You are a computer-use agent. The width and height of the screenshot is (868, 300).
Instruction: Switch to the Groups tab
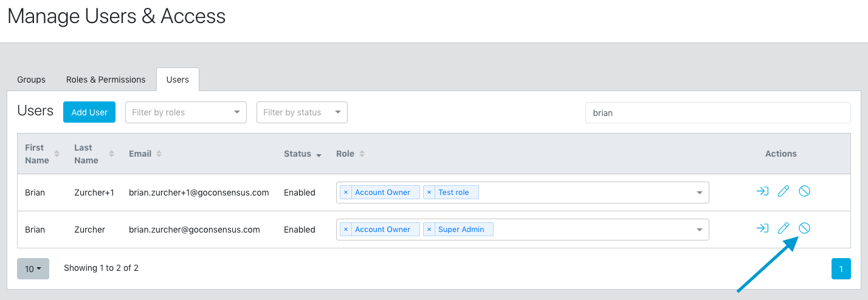pos(31,80)
